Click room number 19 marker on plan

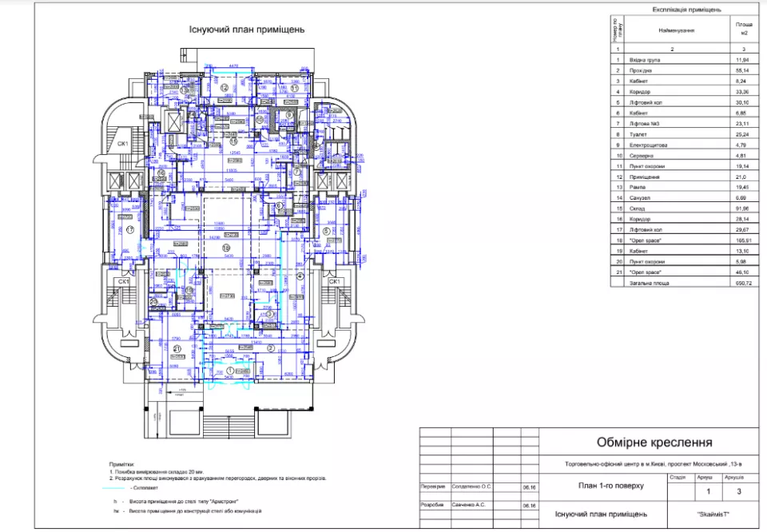(x=226, y=248)
